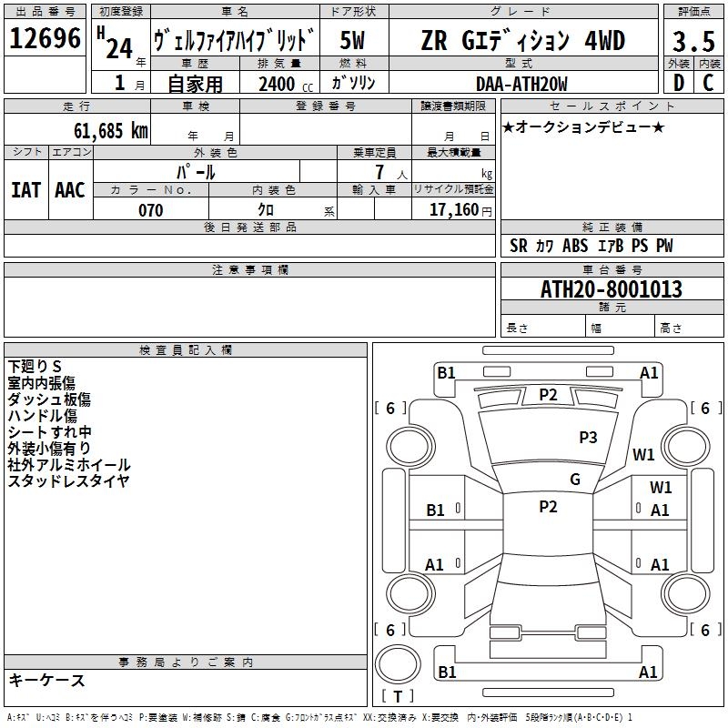Image resolution: width=728 pixels, height=728 pixels.
Task: Select the P3 mark on the hood
Action: (588, 438)
